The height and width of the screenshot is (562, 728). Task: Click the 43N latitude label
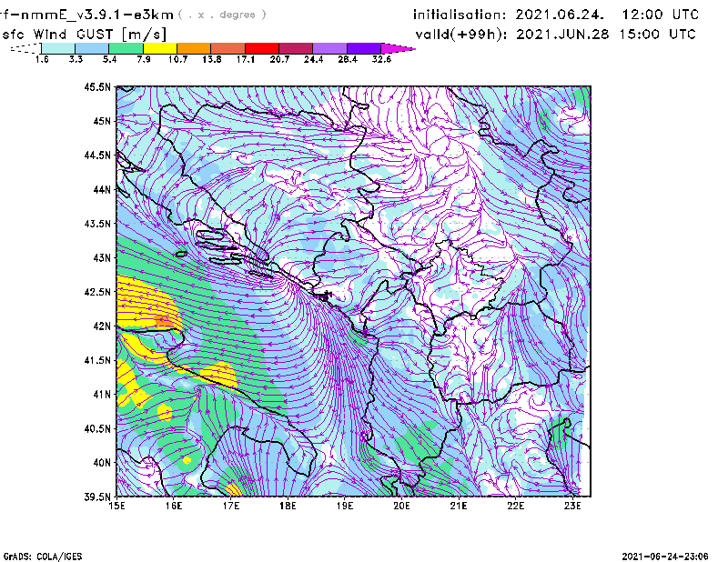pyautogui.click(x=102, y=257)
